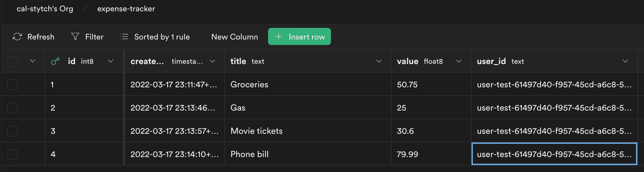Click the New Column button
This screenshot has height=172, width=644.
tap(235, 37)
